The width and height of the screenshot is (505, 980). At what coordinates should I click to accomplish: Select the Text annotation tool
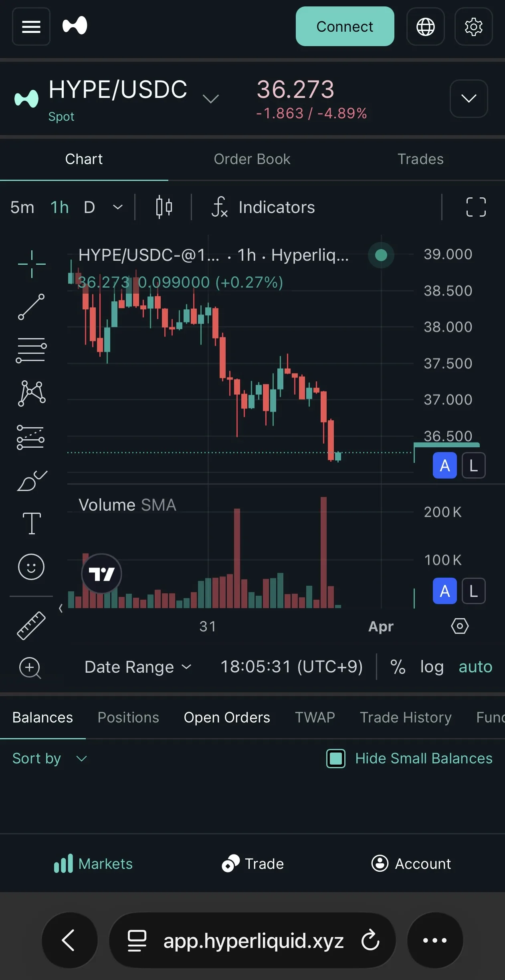[x=32, y=523]
